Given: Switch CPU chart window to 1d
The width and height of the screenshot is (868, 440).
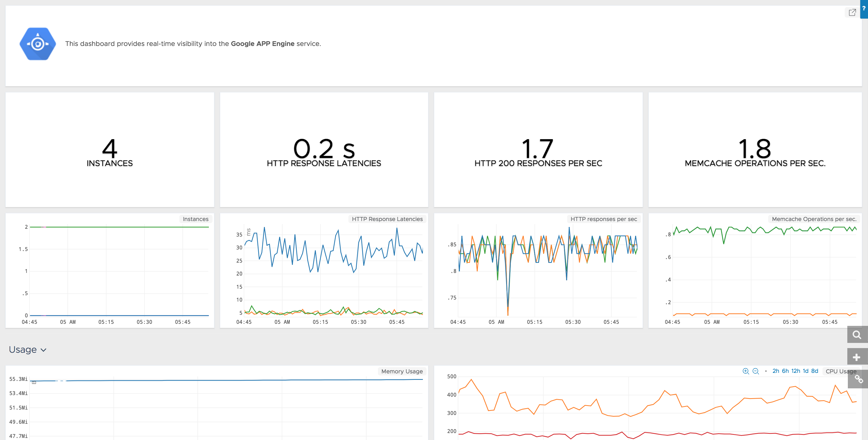Looking at the screenshot, I should coord(805,371).
